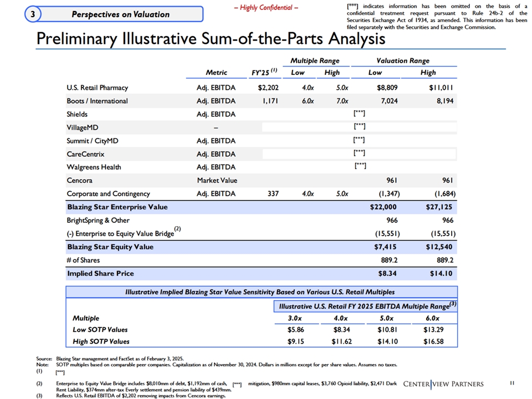Click the circled section number 3

coord(33,14)
